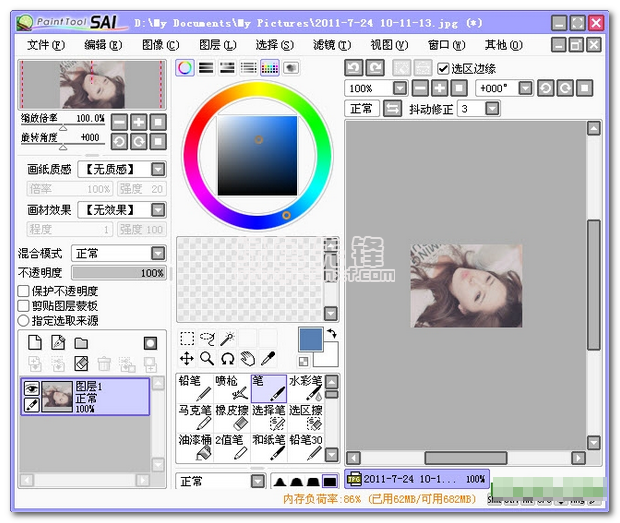620x523 pixels.
Task: Select the flat brush tip shape
Action: coord(330,481)
